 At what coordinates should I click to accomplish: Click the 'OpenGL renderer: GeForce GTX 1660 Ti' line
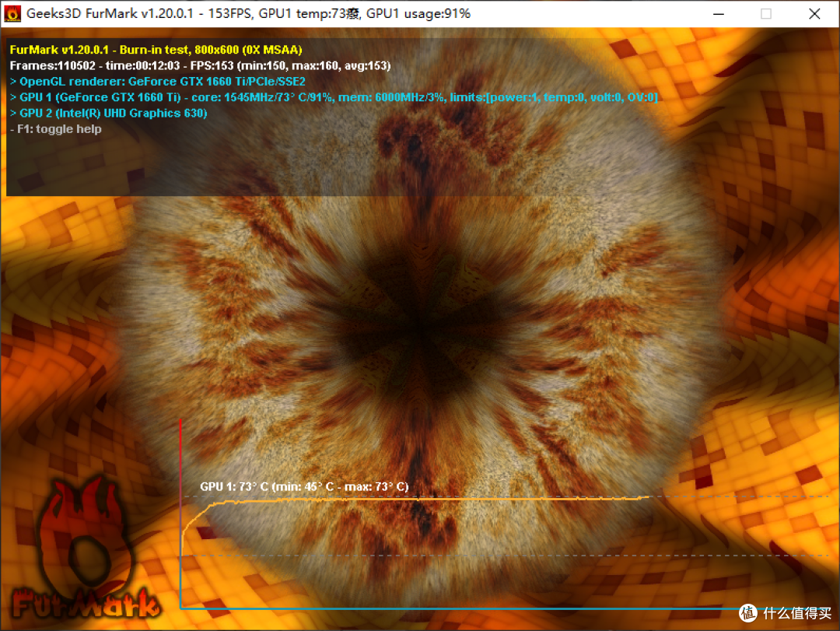(x=157, y=82)
